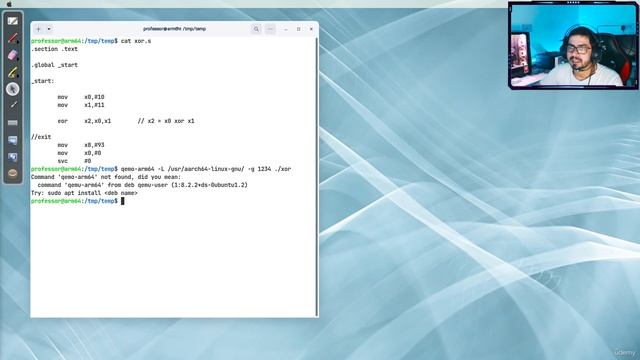Activate the cursor pointer tool

pos(13,89)
